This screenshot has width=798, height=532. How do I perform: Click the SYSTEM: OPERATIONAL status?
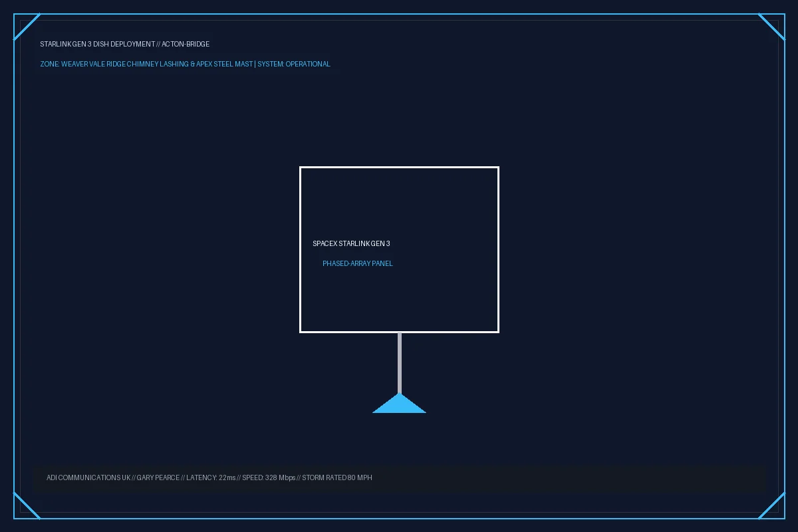coord(294,65)
